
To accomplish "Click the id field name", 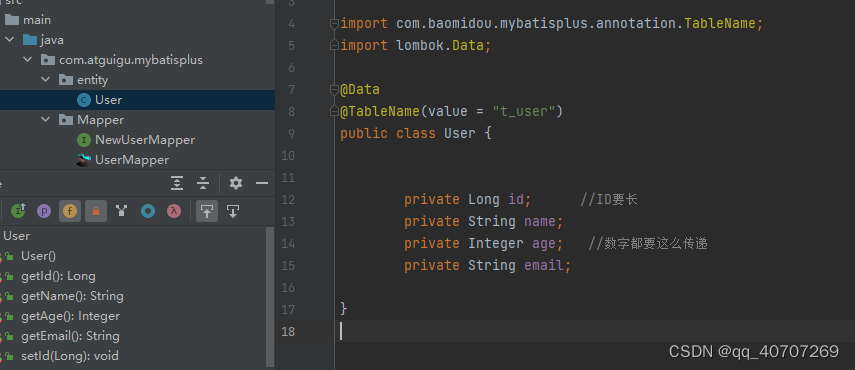I will tap(516, 199).
